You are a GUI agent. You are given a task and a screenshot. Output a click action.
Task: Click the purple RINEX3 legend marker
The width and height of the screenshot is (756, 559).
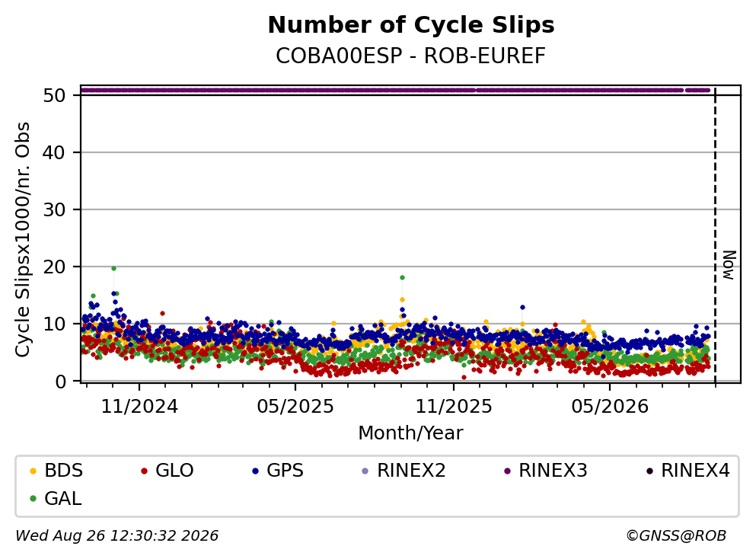pyautogui.click(x=507, y=471)
